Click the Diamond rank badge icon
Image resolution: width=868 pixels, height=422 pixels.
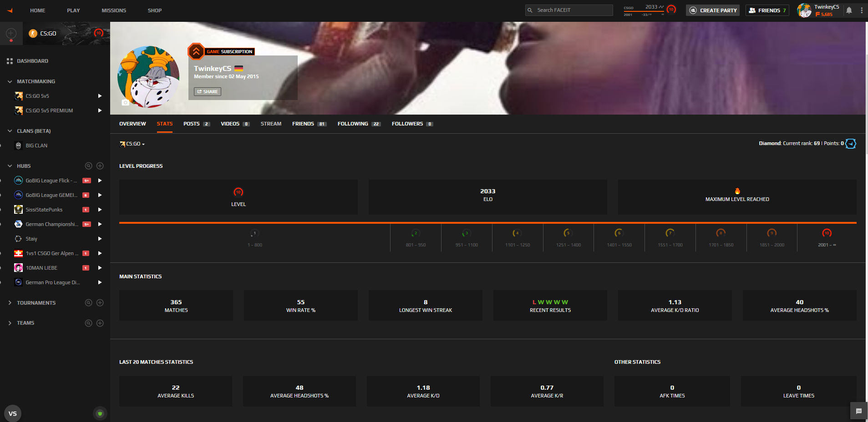tap(851, 144)
